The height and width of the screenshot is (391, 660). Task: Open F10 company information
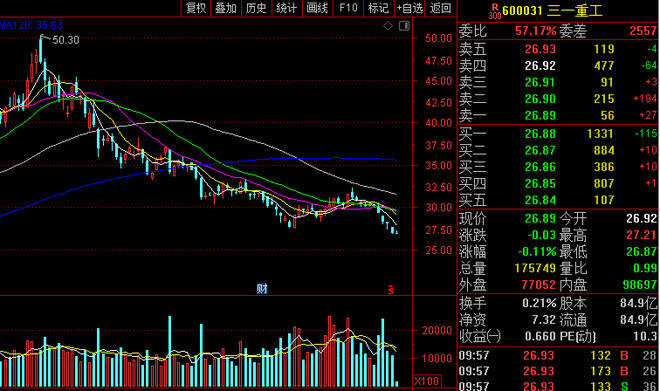[348, 8]
